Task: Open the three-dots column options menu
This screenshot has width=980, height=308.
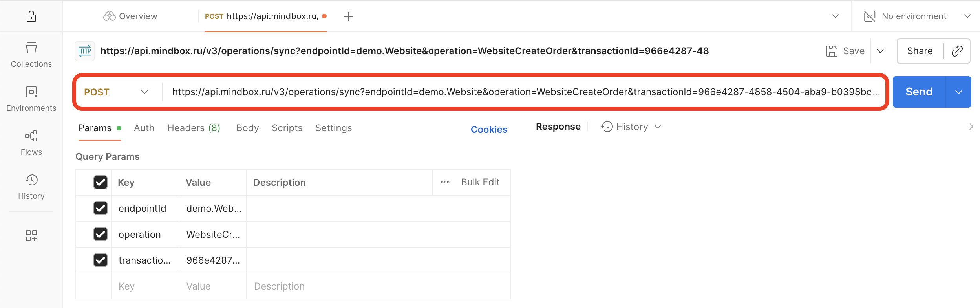Action: coord(445,182)
